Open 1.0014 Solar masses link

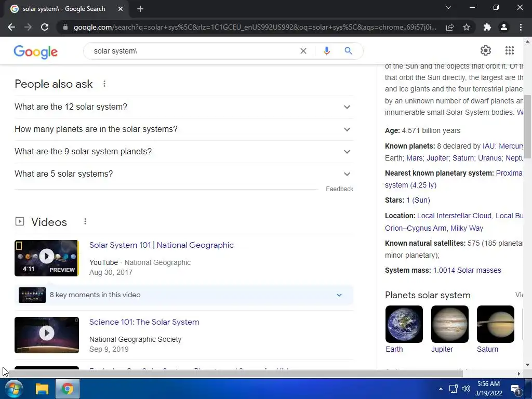(x=467, y=270)
